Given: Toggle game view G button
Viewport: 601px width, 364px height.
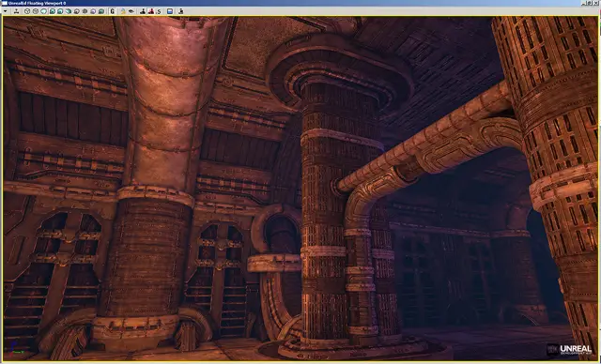Looking at the screenshot, I should tap(113, 11).
